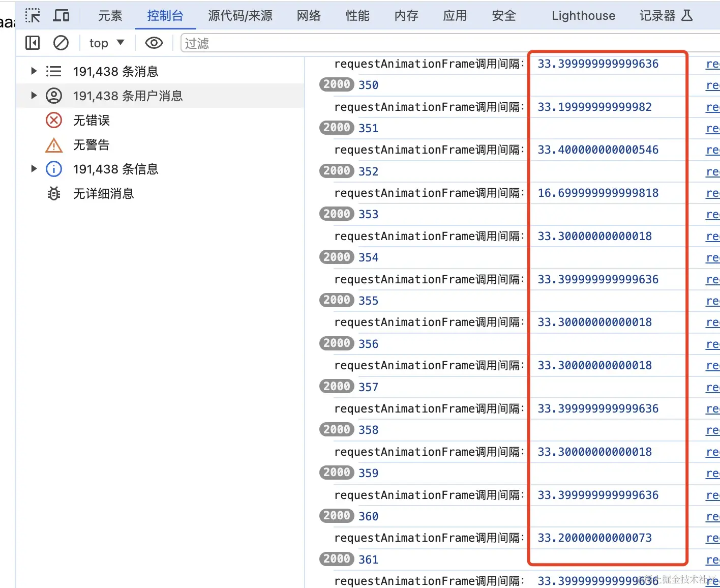
Task: Expand the 191,438 条用户消息 group
Action: tap(34, 96)
